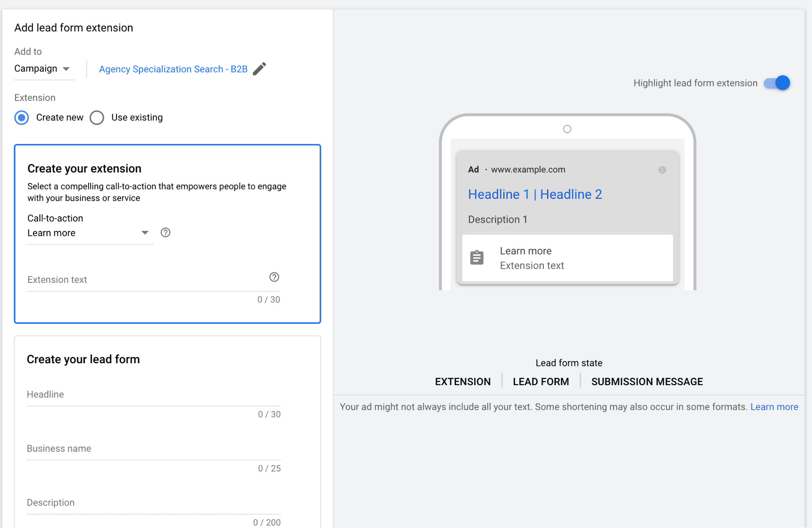Viewport: 812px width, 528px height.
Task: Click the pencil icon to edit campaign
Action: [259, 69]
